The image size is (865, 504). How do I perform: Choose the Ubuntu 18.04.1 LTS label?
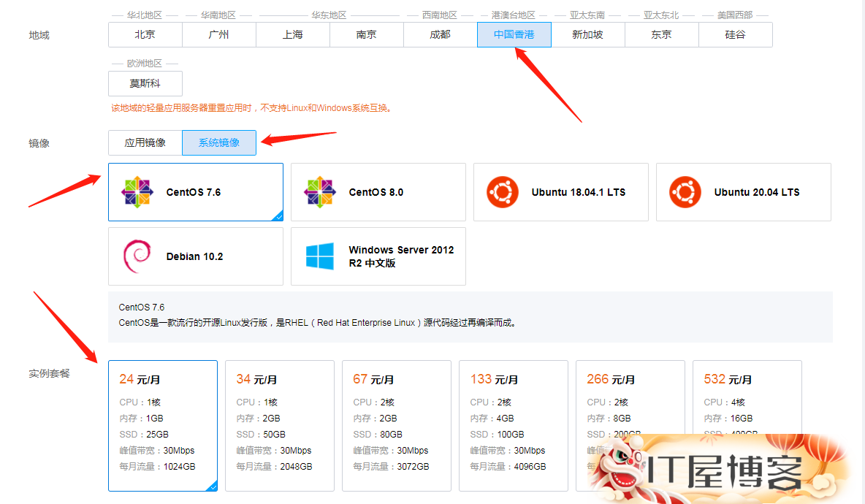(579, 192)
